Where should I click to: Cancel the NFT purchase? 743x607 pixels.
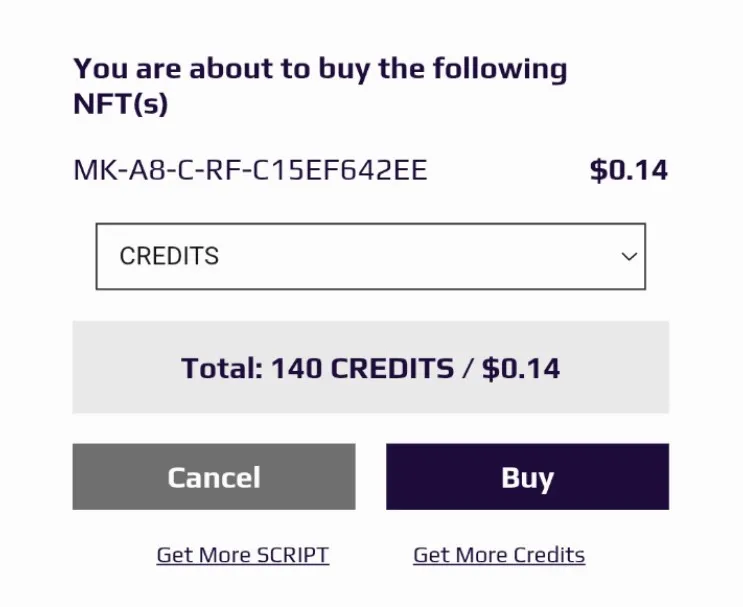[x=214, y=477]
